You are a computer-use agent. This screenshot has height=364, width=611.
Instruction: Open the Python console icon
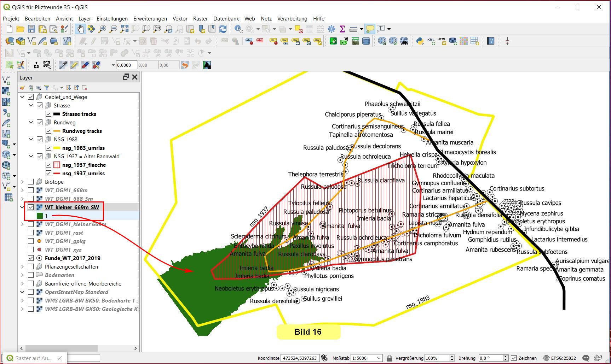420,41
